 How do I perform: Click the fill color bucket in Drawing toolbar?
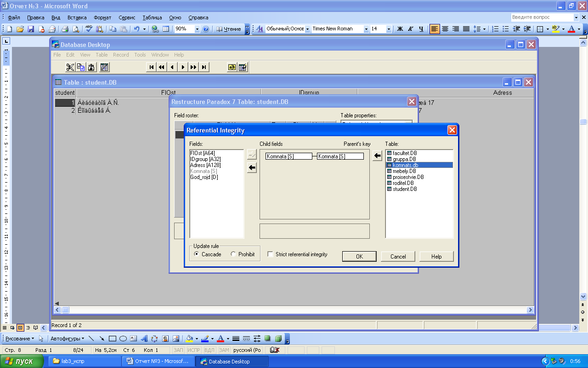tap(189, 339)
